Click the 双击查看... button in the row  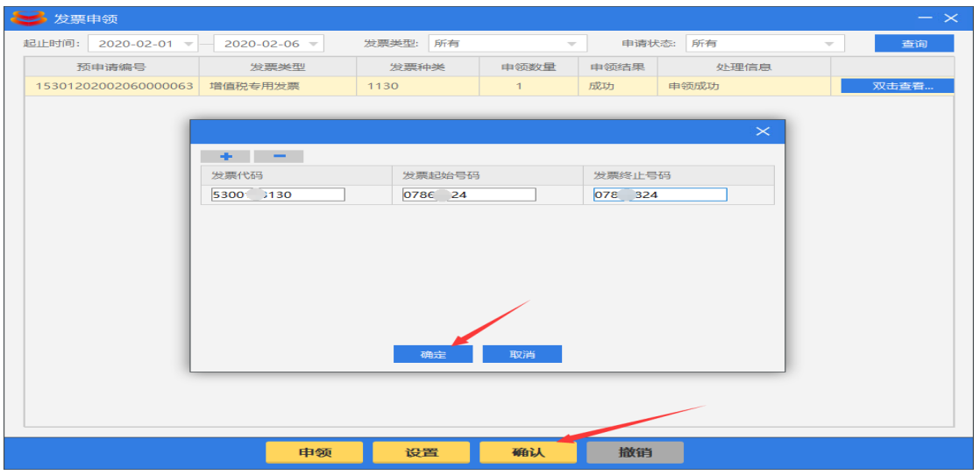[898, 86]
